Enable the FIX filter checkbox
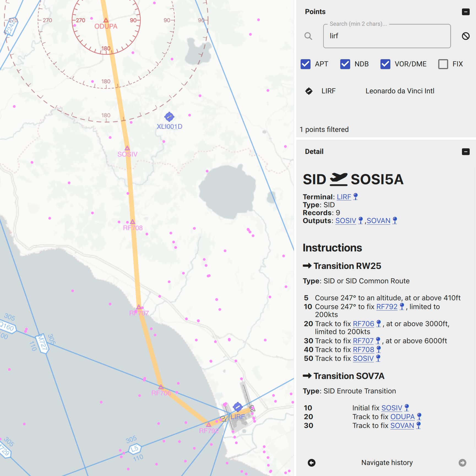 (x=444, y=64)
